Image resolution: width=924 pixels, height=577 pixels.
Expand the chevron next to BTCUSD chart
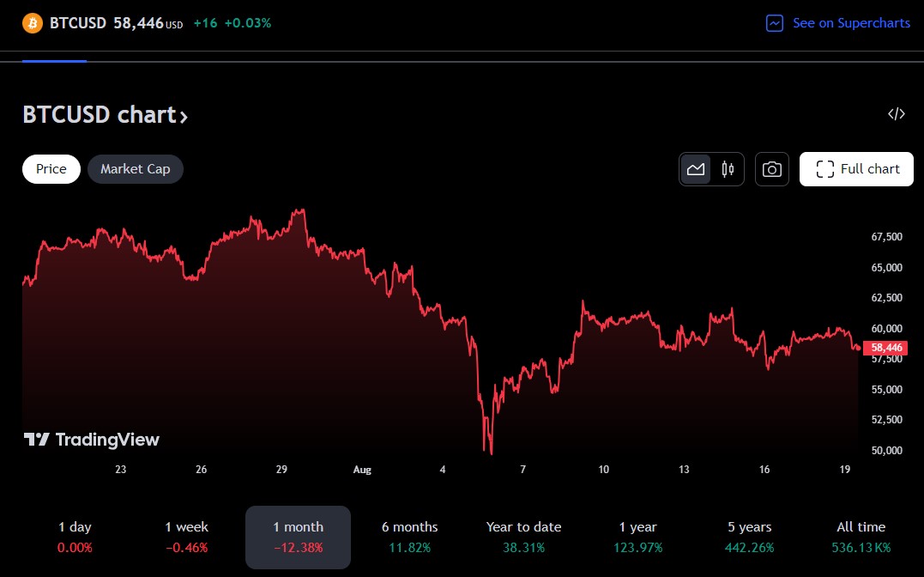point(184,117)
